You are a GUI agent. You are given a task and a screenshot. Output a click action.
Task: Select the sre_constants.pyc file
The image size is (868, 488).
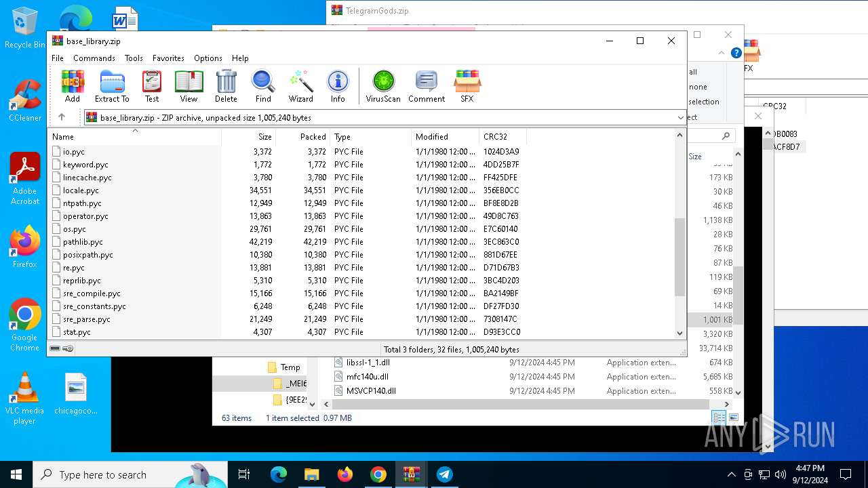[x=94, y=306]
